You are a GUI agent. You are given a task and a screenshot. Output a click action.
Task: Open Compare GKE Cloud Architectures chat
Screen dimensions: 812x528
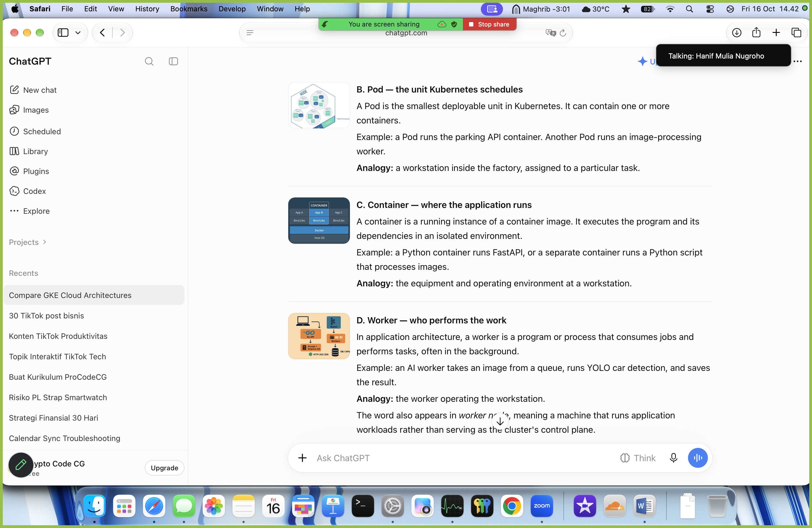(94, 295)
